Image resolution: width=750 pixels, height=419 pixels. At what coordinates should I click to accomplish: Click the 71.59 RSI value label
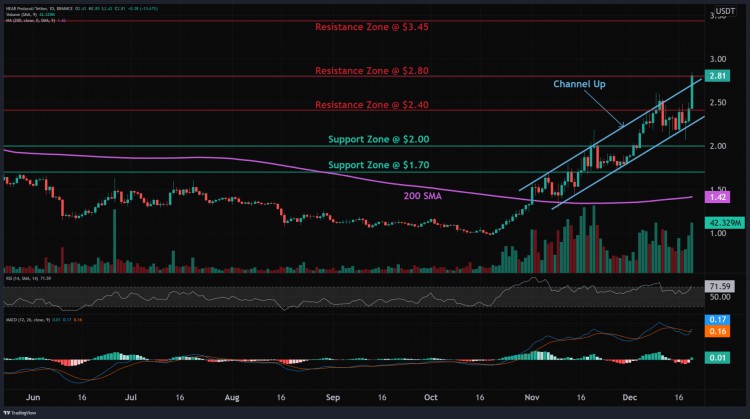(x=720, y=286)
